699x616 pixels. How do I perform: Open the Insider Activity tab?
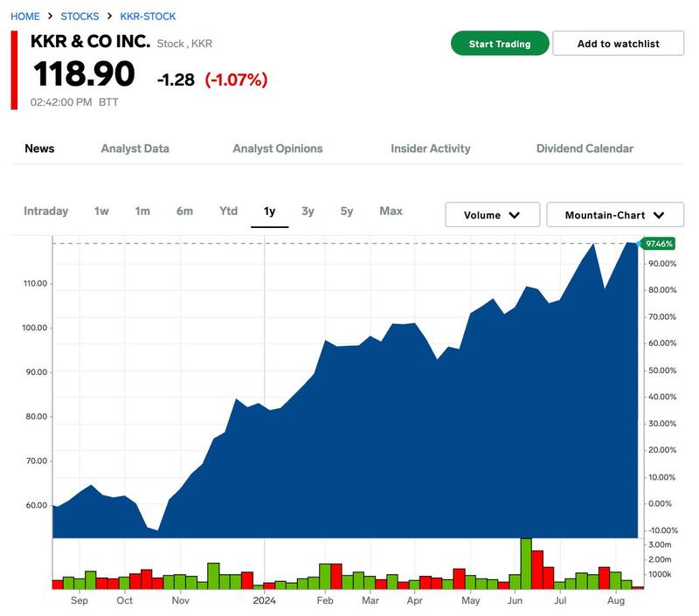coord(431,149)
